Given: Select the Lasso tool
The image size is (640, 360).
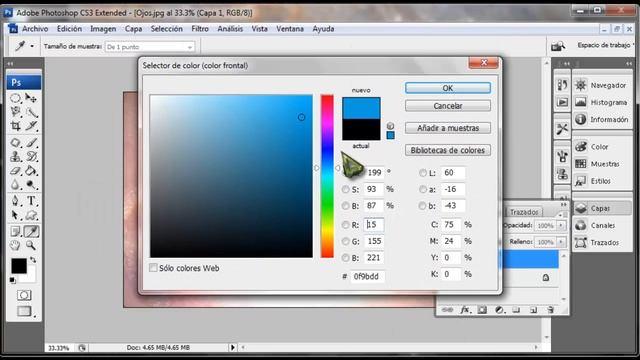Looking at the screenshot, I should (16, 112).
